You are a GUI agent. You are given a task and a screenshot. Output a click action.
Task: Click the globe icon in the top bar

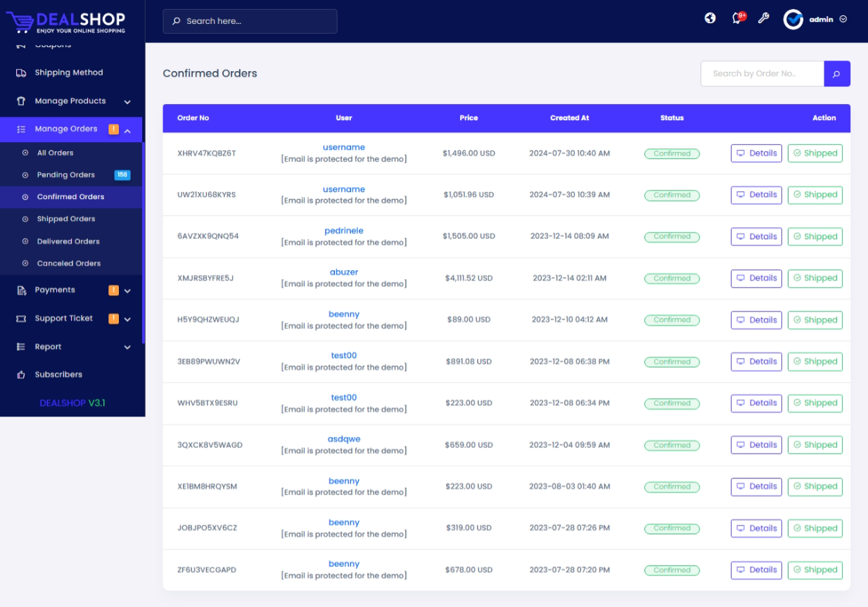coord(710,18)
